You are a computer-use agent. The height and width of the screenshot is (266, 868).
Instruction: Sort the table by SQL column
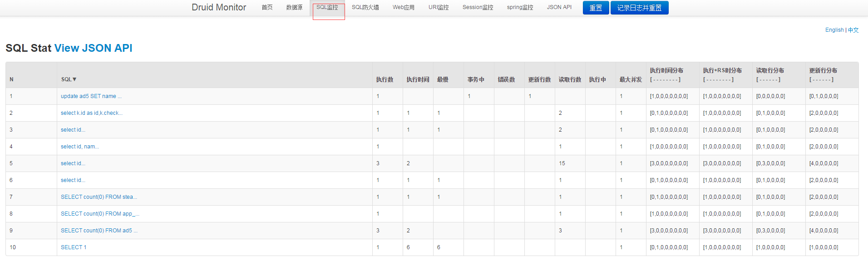pyautogui.click(x=69, y=79)
